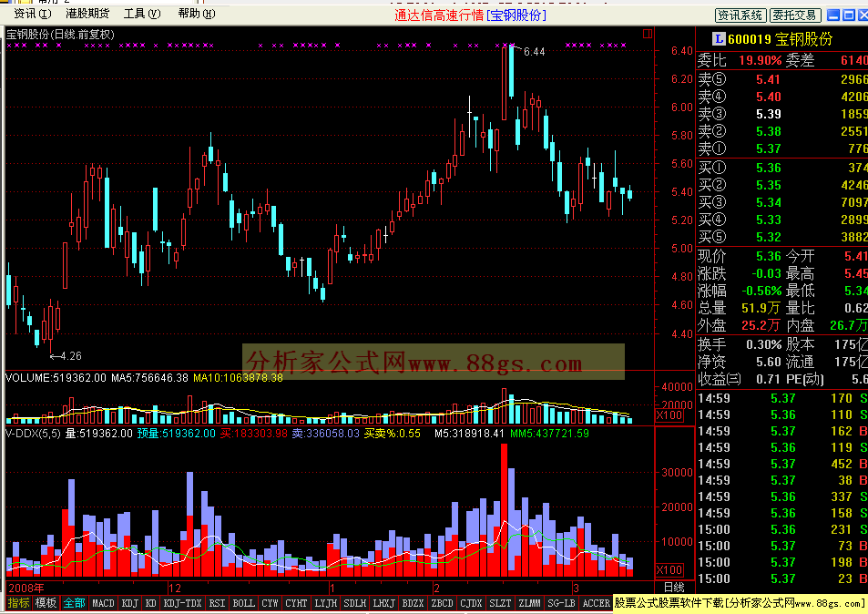Viewport: 868px width, 614px height.
Task: Open the 帮助(H) menu
Action: click(x=197, y=14)
